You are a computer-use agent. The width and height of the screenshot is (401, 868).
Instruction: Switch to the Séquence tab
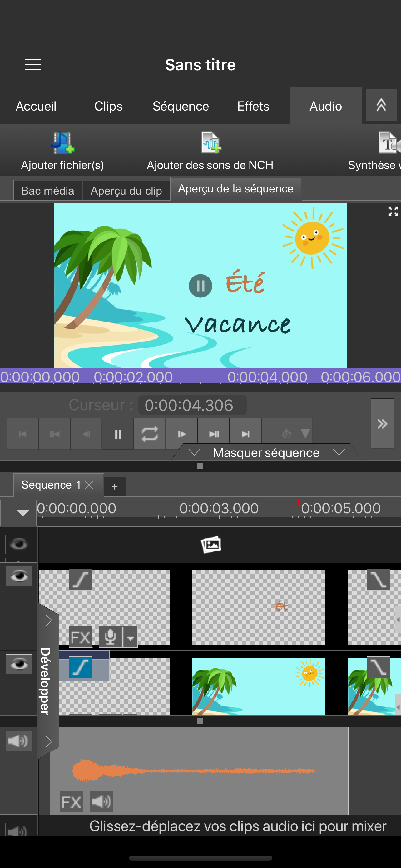(181, 106)
